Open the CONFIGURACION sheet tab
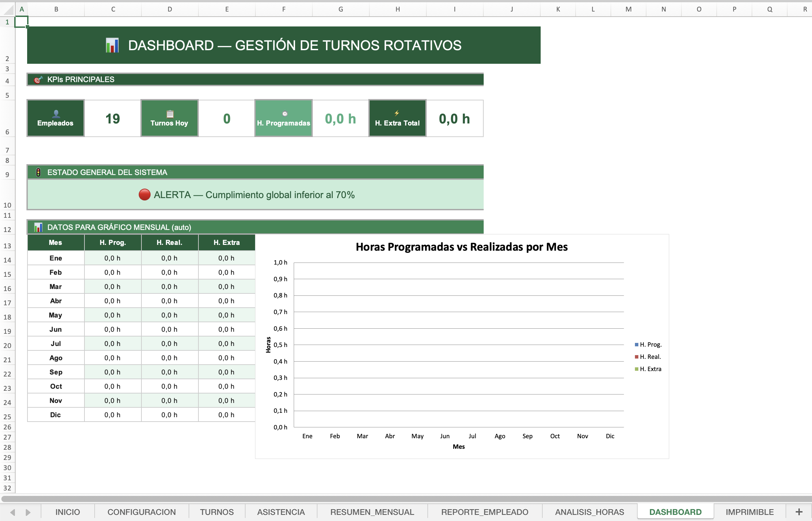812x521 pixels. (x=141, y=512)
